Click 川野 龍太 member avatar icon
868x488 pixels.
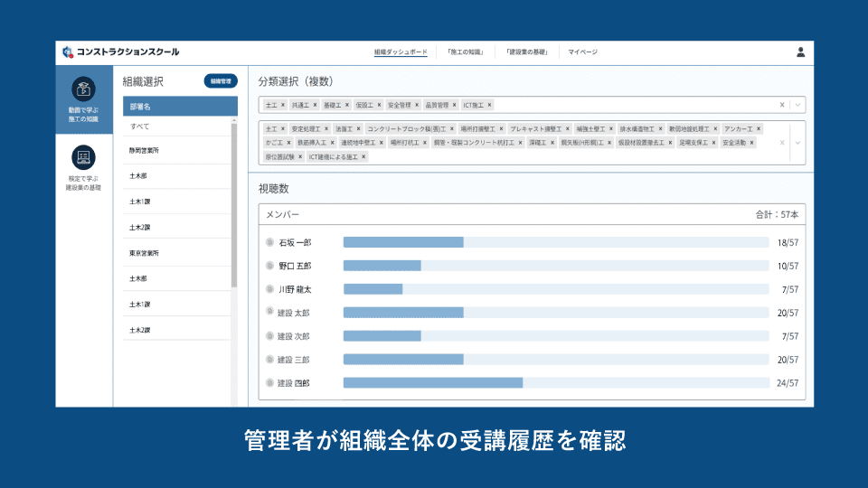coord(269,289)
